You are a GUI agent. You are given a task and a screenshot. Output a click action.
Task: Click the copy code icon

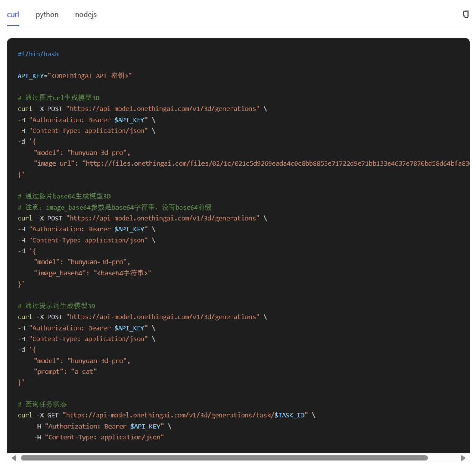click(x=465, y=14)
